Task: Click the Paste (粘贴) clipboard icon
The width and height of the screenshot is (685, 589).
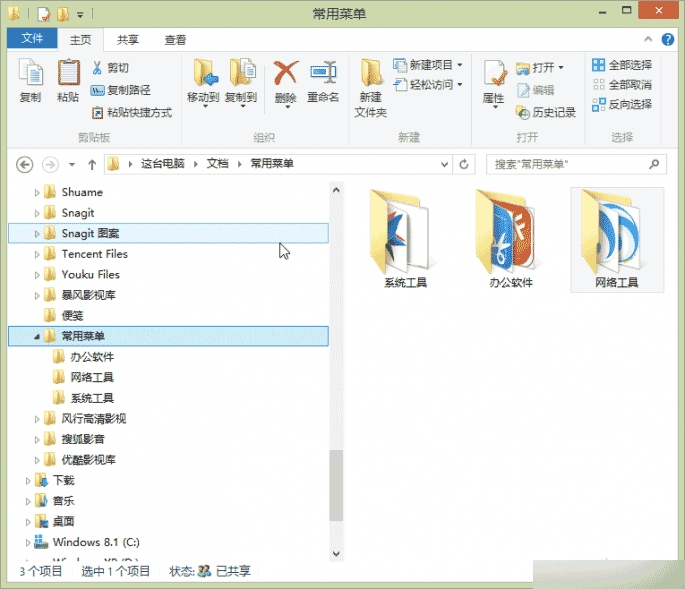Action: click(69, 73)
